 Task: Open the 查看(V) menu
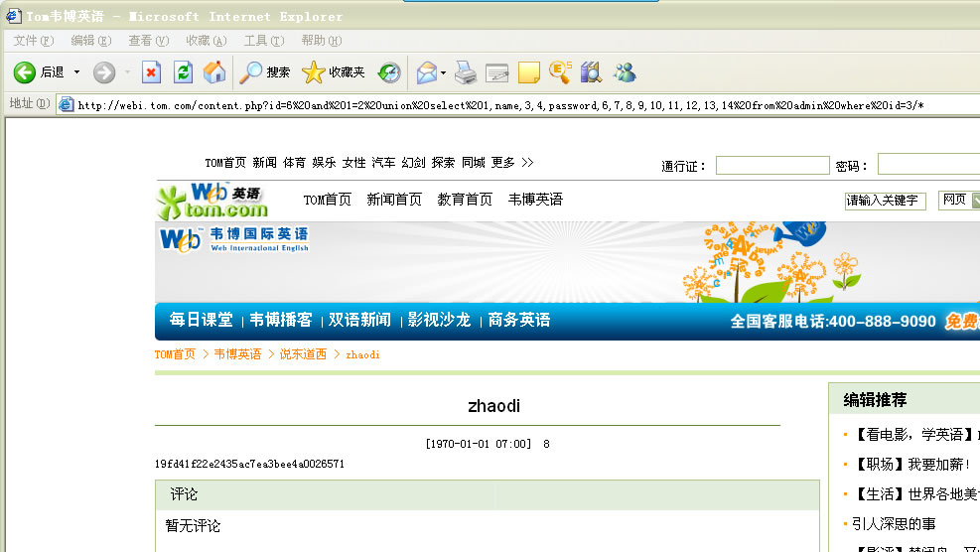[x=149, y=41]
